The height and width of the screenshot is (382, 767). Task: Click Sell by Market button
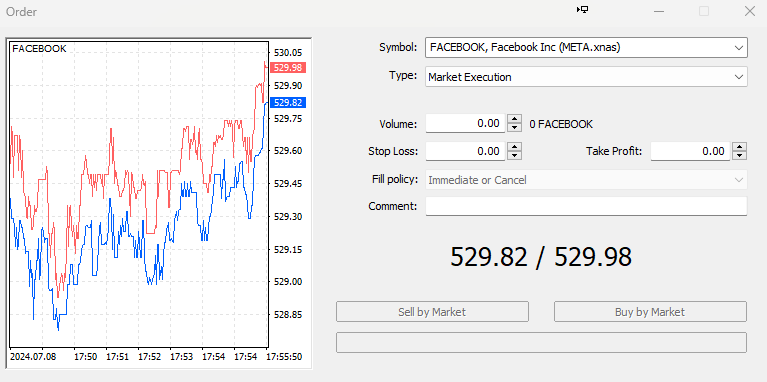click(x=432, y=312)
